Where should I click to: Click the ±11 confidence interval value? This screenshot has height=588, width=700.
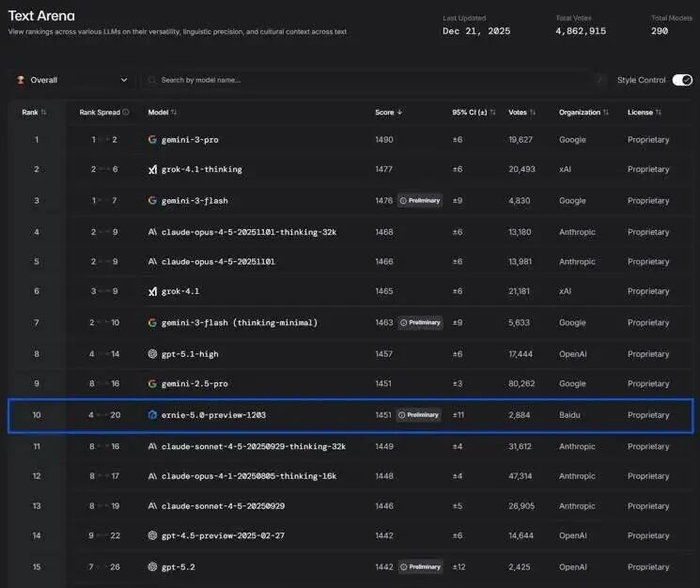tap(458, 415)
